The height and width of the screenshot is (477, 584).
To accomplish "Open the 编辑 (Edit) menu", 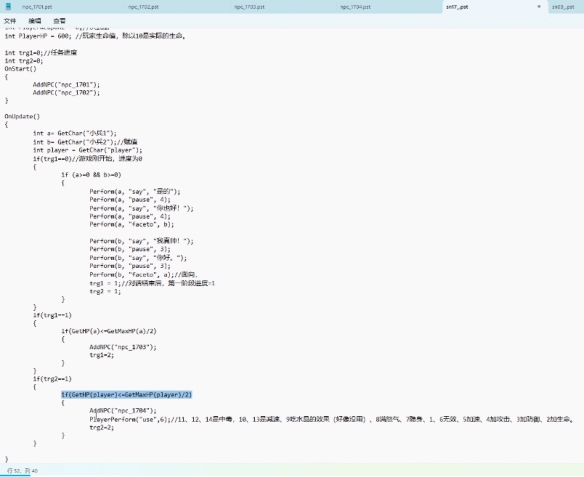I will click(35, 21).
